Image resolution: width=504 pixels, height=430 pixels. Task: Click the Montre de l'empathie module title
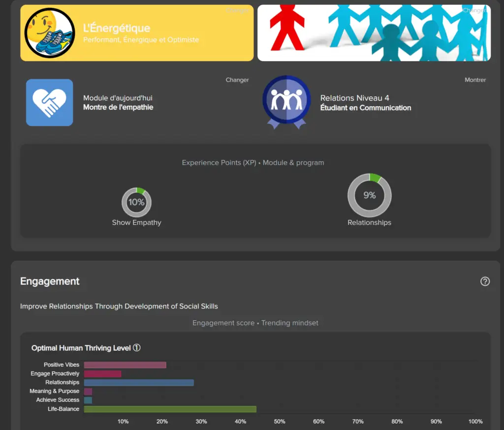click(x=118, y=107)
